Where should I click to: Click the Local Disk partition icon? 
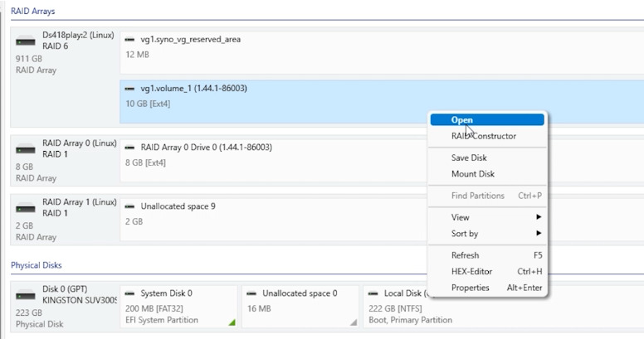(x=373, y=293)
